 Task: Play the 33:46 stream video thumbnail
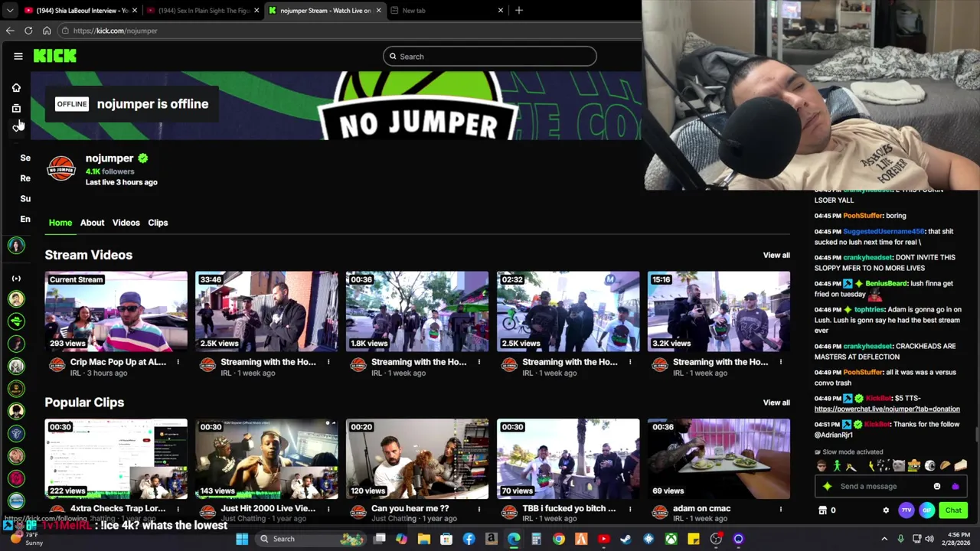pos(266,311)
